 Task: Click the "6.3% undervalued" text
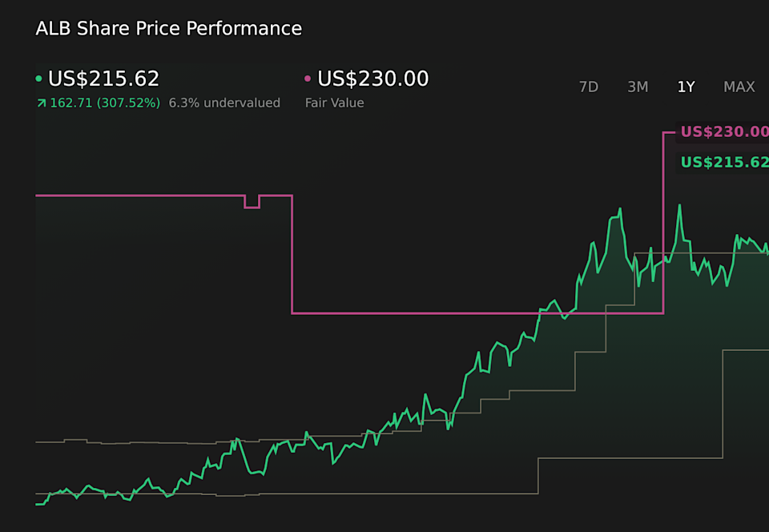(224, 103)
